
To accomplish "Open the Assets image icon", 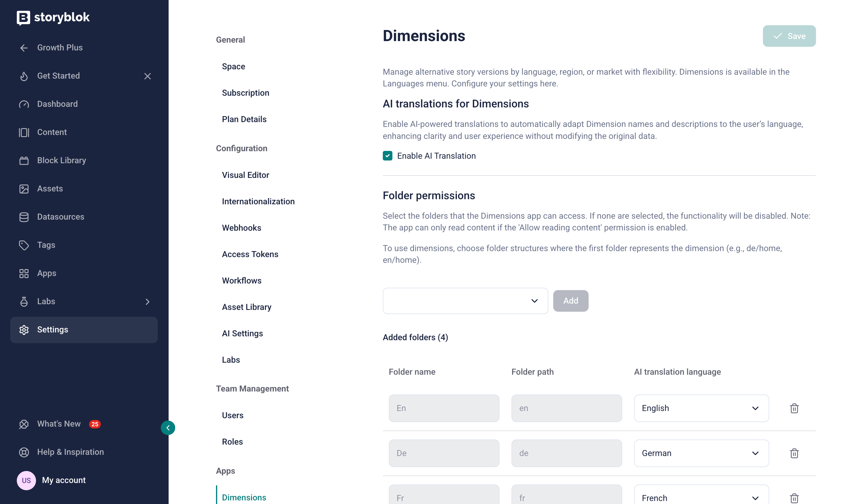I will point(24,189).
